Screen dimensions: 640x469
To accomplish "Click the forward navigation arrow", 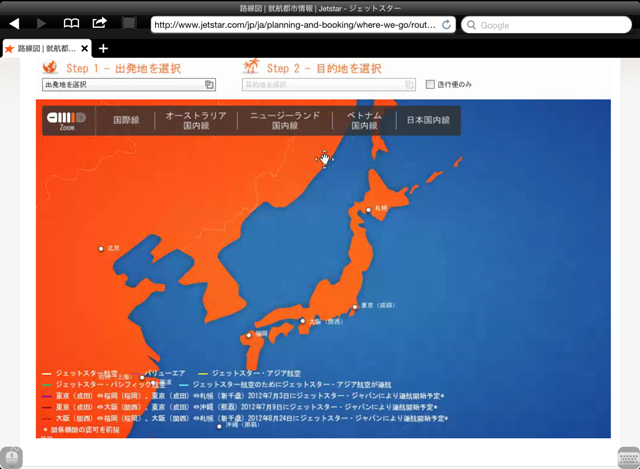I will [x=41, y=24].
